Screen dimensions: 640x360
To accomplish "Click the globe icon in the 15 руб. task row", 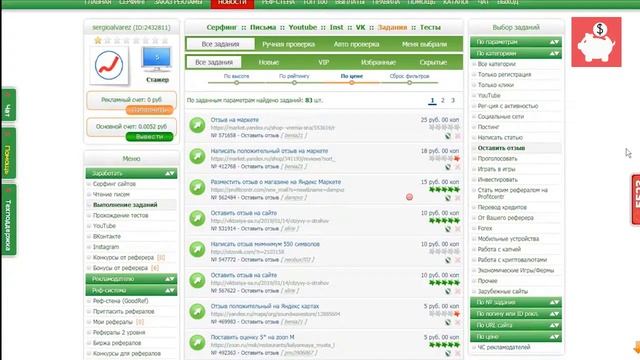I will (x=448, y=198).
